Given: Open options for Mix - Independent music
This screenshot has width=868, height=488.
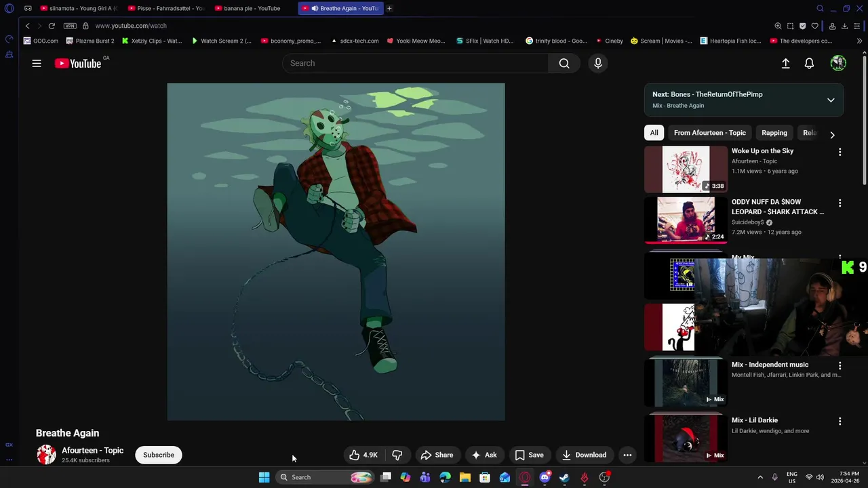Looking at the screenshot, I should [840, 365].
